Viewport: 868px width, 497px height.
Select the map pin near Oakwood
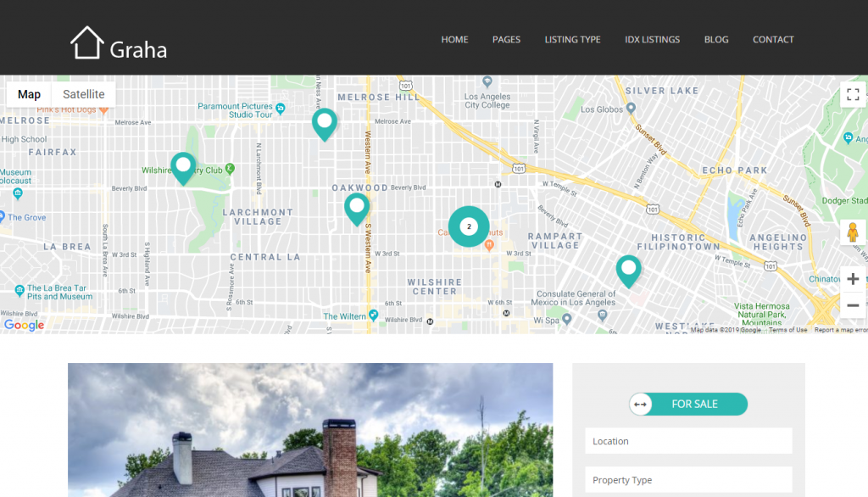(x=357, y=207)
